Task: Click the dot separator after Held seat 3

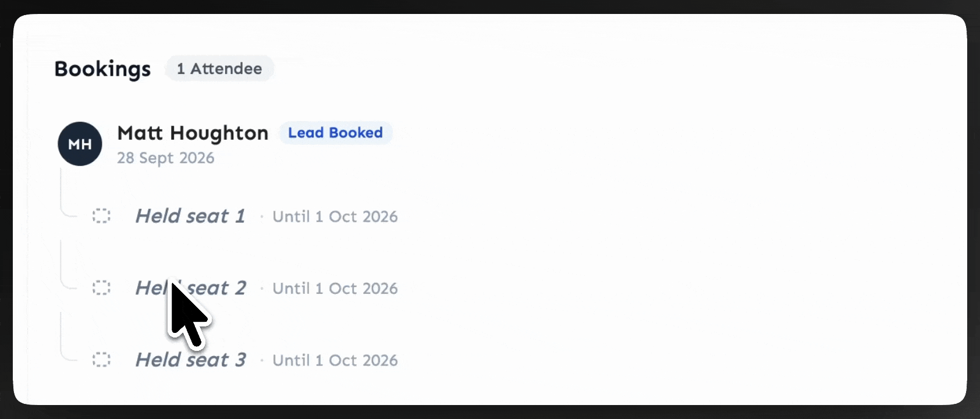Action: point(262,360)
